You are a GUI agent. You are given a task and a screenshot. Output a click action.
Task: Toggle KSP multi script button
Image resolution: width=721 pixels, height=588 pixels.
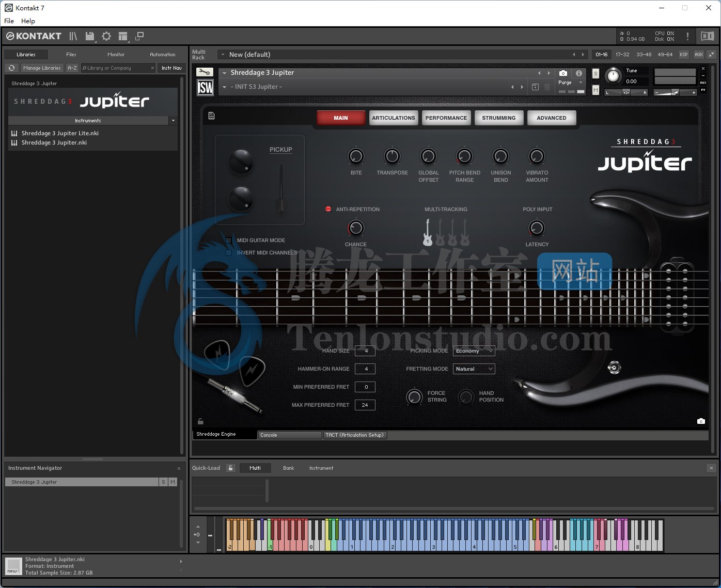pos(684,54)
